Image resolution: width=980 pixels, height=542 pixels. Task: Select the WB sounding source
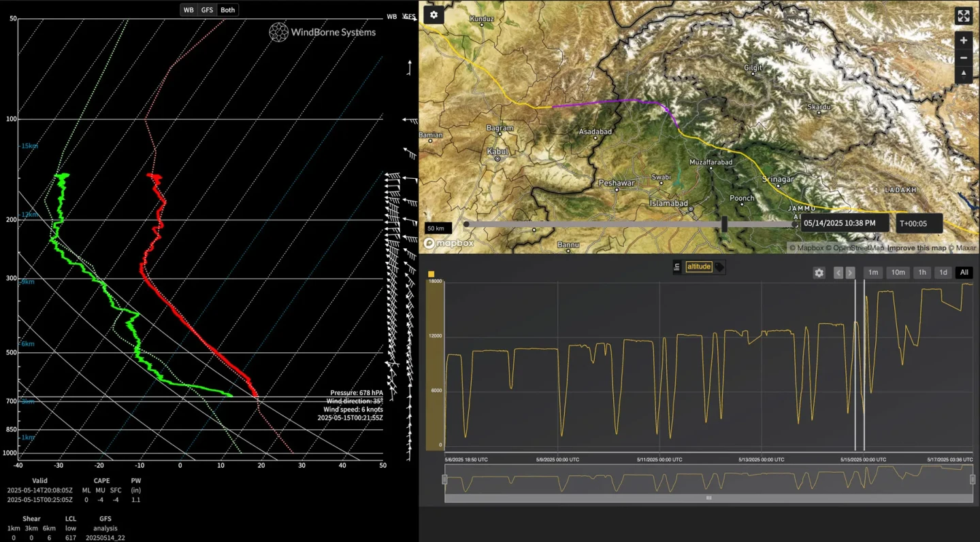(189, 10)
